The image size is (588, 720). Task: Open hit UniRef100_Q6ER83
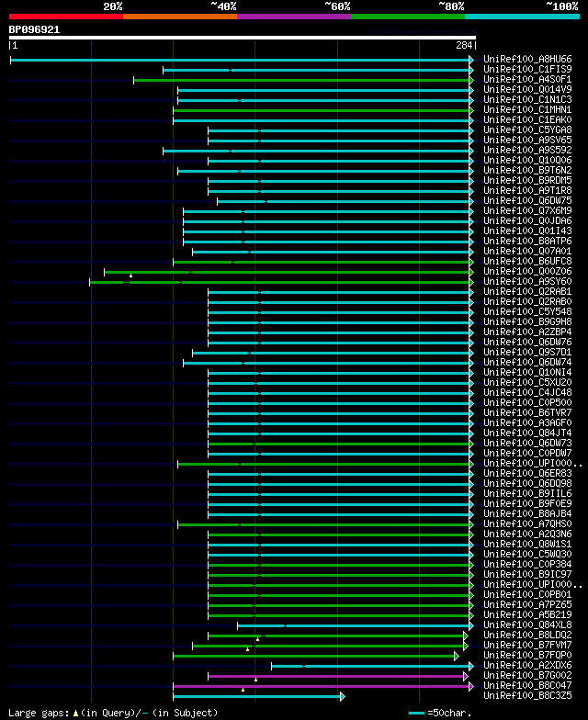click(x=527, y=474)
